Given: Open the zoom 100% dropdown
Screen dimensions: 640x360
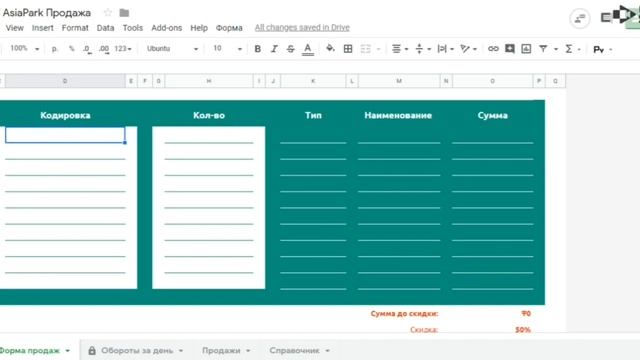Looking at the screenshot, I should point(24,49).
